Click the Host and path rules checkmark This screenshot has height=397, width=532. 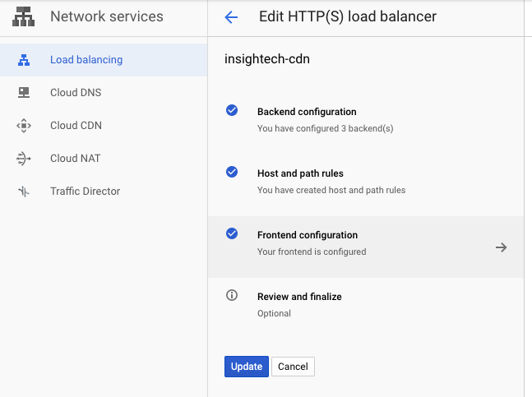232,172
